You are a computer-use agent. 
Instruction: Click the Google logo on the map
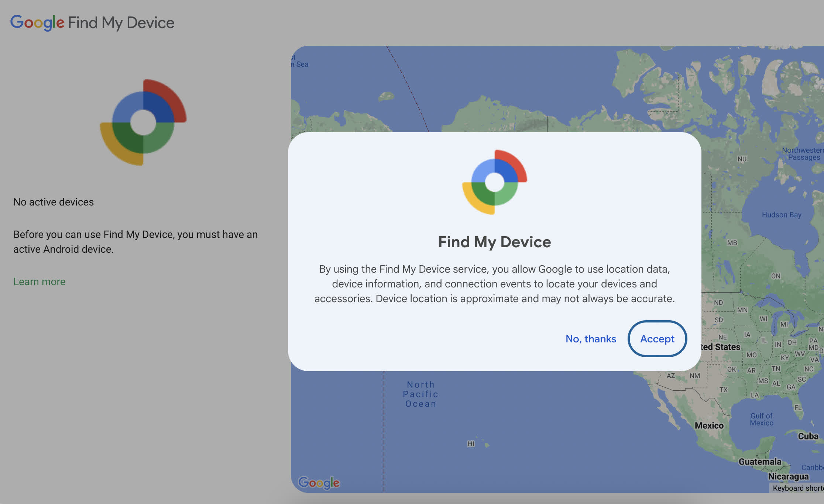coord(319,483)
